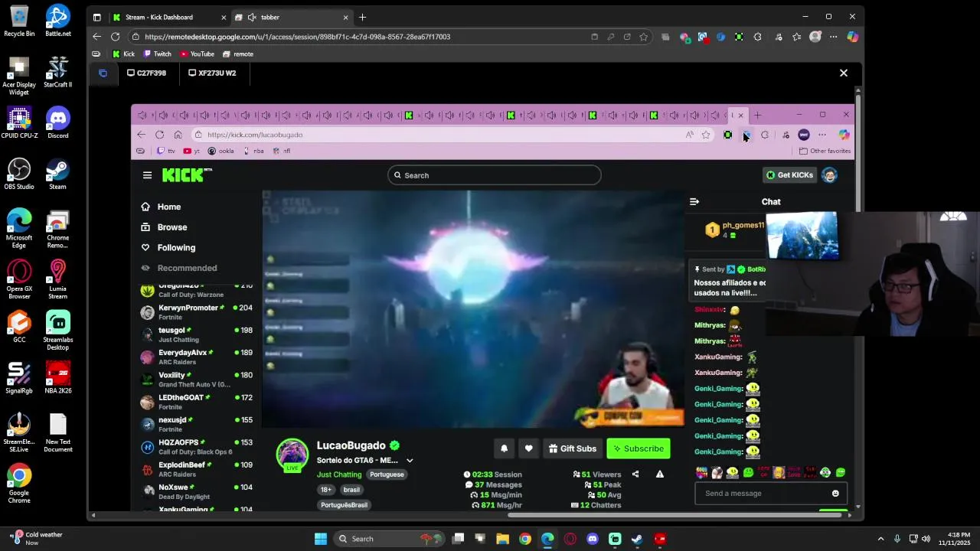
Task: Open Streamlabs Desktop icon
Action: [x=58, y=331]
